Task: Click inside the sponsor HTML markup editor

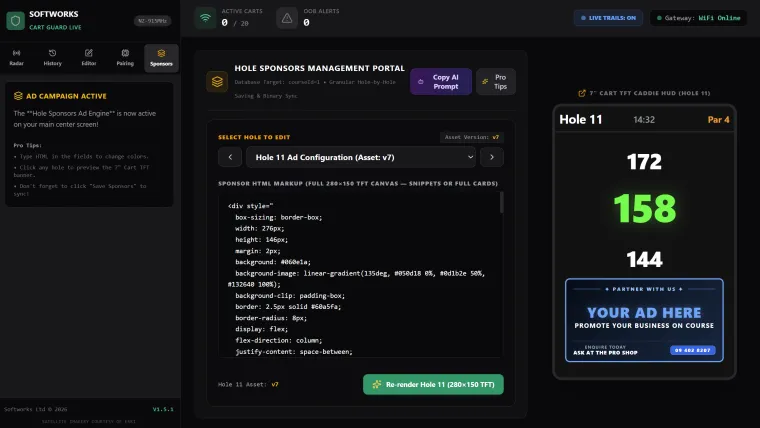Action: click(x=359, y=274)
